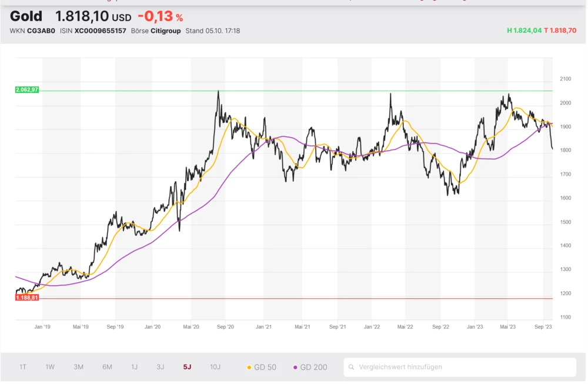Click the magnifier icon in the comparison search
Viewport: 588px width, 384px height.
351,367
